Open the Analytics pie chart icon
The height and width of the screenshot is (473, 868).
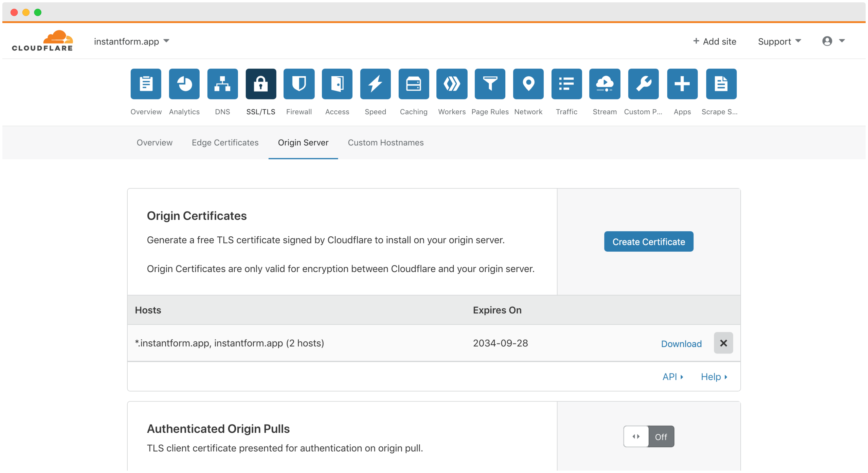click(184, 84)
